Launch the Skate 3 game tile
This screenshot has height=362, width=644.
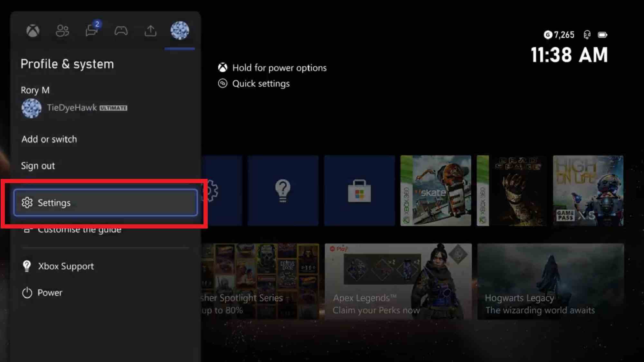[436, 190]
